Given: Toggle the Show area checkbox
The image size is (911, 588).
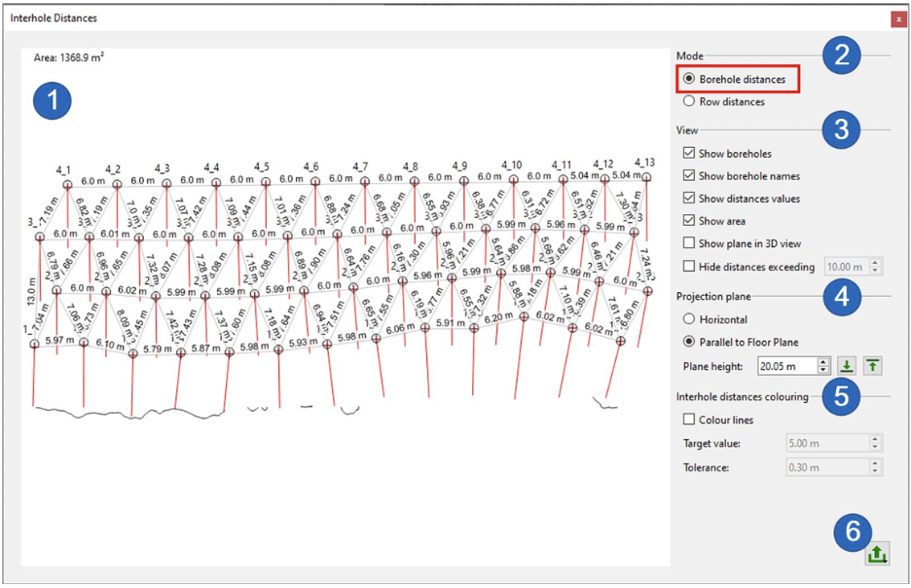Looking at the screenshot, I should (689, 221).
